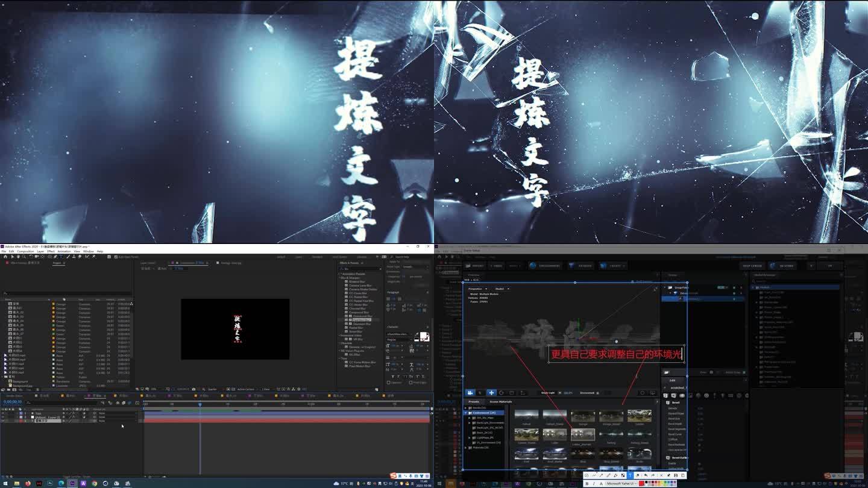868x488 pixels.
Task: Hide timeline layer 1 with eye toggle
Action: coord(3,413)
